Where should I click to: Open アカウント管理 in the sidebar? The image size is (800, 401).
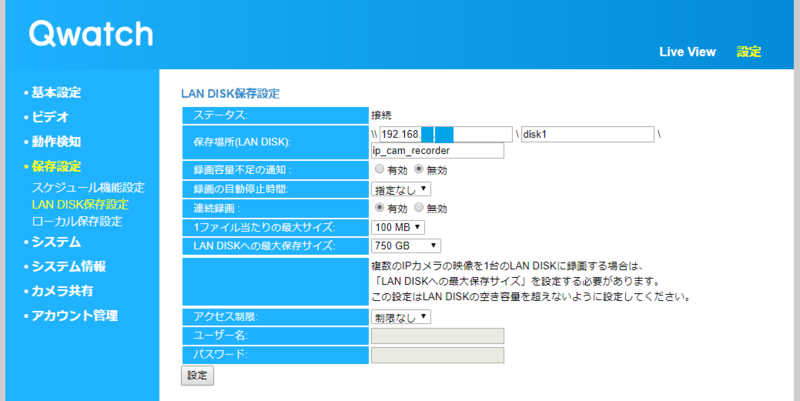click(74, 315)
